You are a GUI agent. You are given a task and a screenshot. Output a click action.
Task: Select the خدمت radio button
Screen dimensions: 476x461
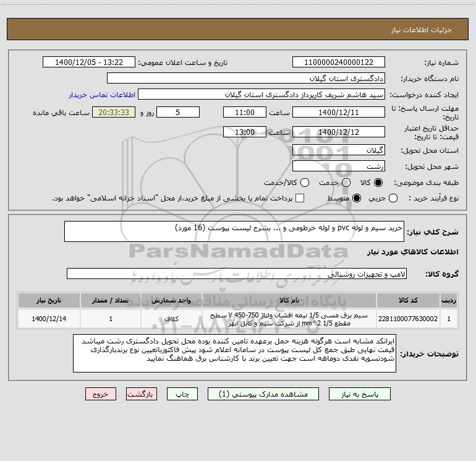coord(346,183)
